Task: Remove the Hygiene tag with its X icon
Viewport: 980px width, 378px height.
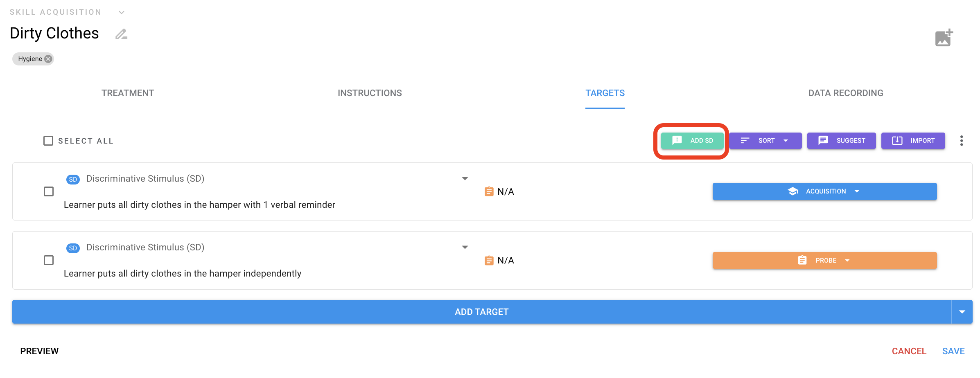Action: (48, 59)
